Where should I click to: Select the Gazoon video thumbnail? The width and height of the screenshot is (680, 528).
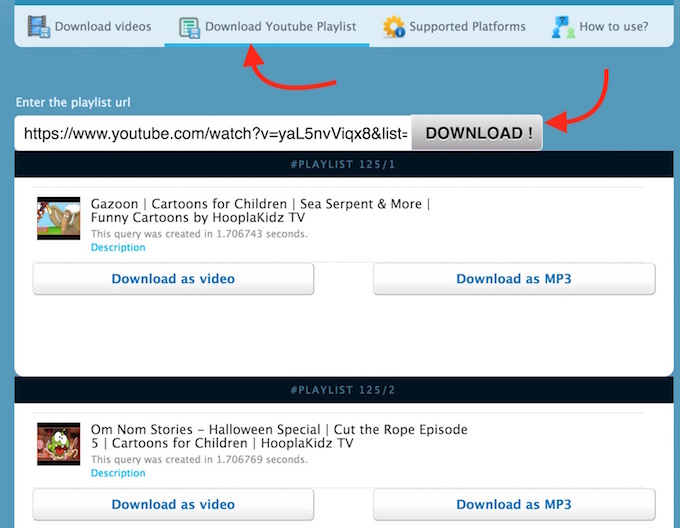click(58, 219)
